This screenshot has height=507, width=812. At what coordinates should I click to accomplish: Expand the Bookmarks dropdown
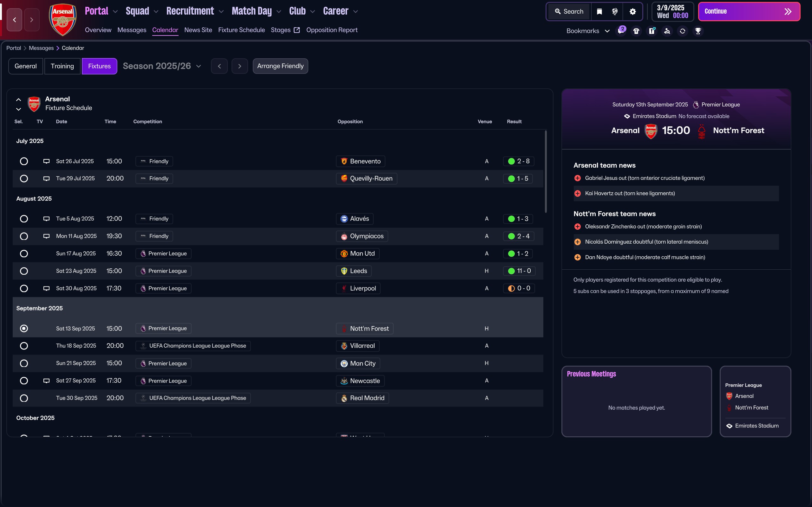pos(588,31)
